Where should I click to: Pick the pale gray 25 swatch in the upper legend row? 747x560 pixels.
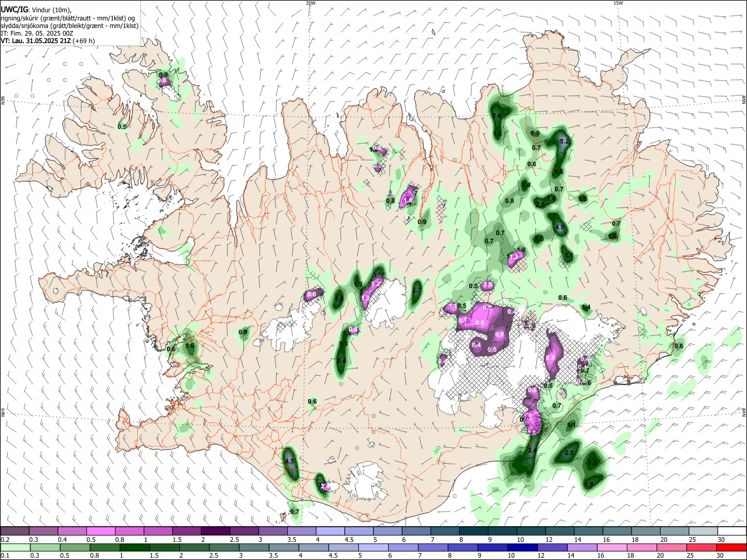pyautogui.click(x=703, y=531)
